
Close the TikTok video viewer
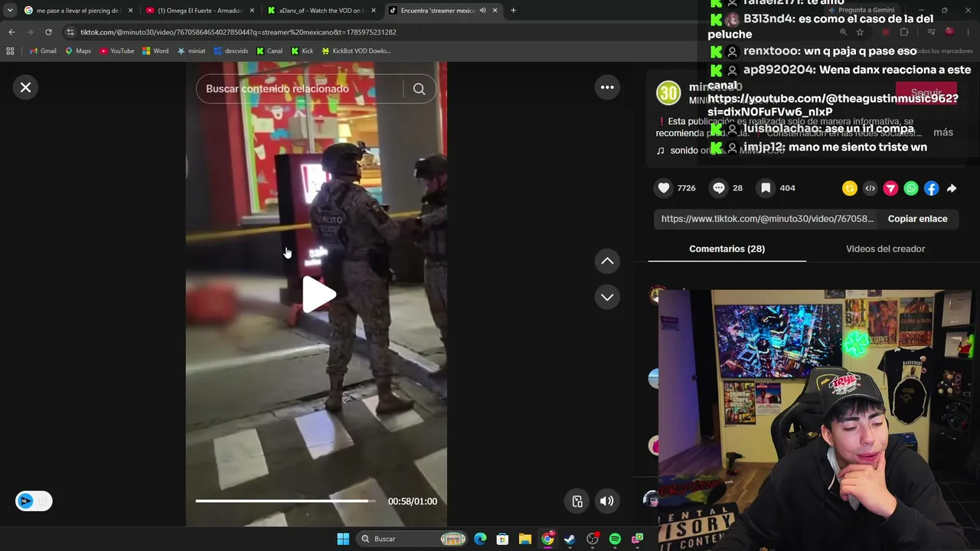[x=25, y=87]
